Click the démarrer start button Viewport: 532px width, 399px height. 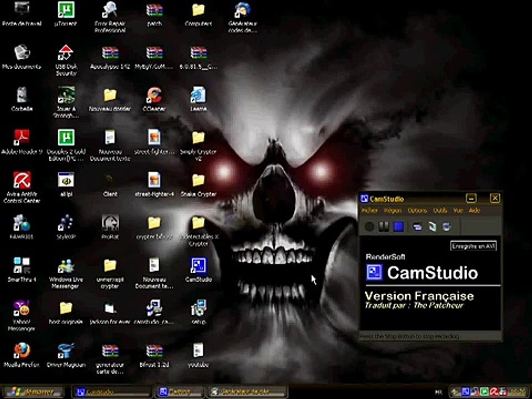tap(32, 392)
